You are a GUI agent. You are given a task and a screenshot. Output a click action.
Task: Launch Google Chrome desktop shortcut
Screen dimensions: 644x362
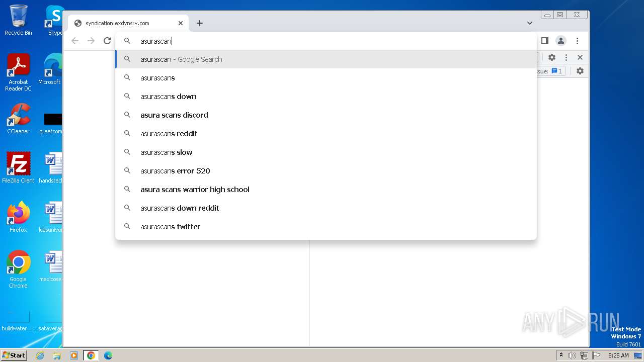click(x=18, y=269)
